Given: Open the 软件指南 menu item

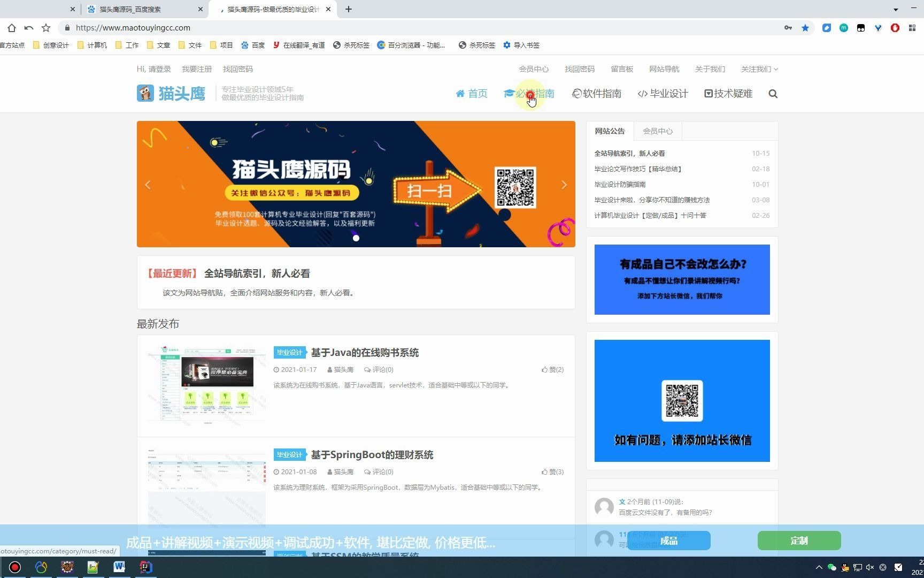Looking at the screenshot, I should (596, 94).
